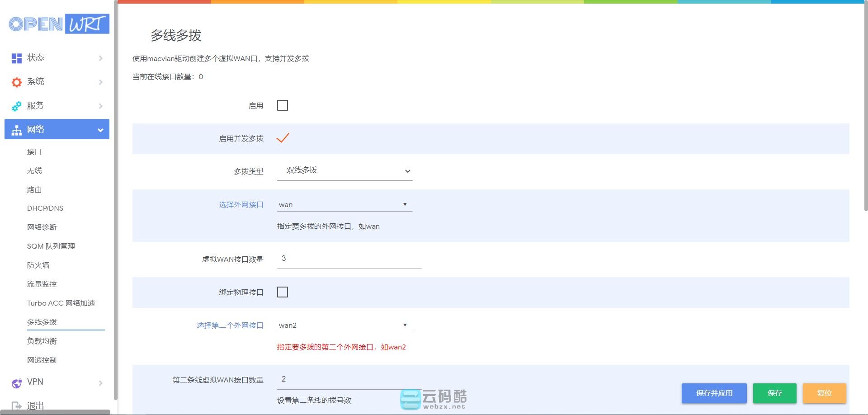Click the OpenWrt logo
Viewport: 868px width, 415px height.
59,24
